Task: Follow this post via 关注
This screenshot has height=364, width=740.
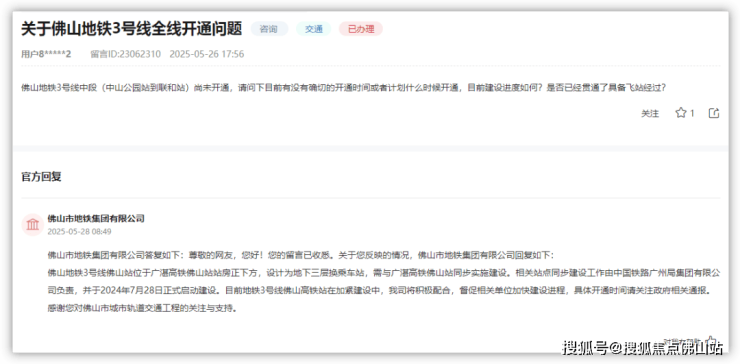Action: [650, 113]
